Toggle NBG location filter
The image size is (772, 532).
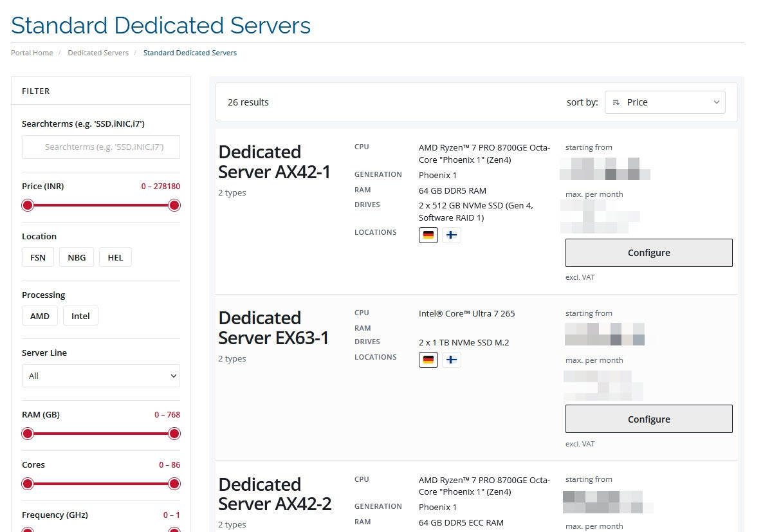coord(77,257)
